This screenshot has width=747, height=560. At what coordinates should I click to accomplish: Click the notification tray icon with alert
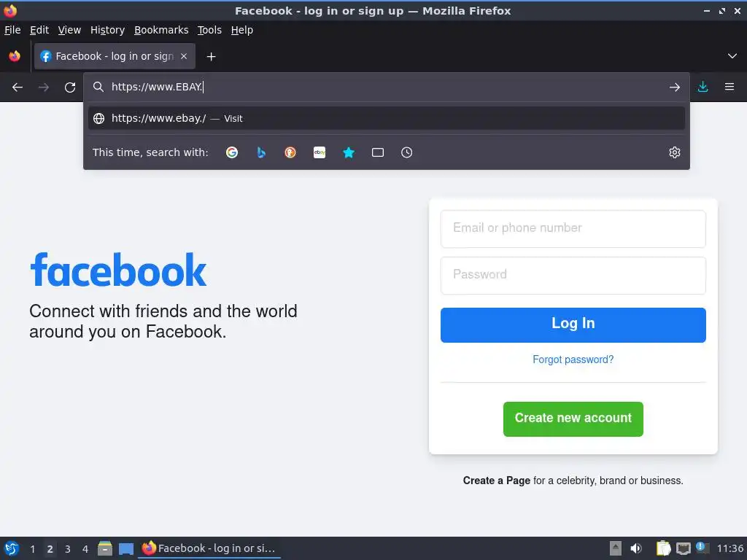703,548
